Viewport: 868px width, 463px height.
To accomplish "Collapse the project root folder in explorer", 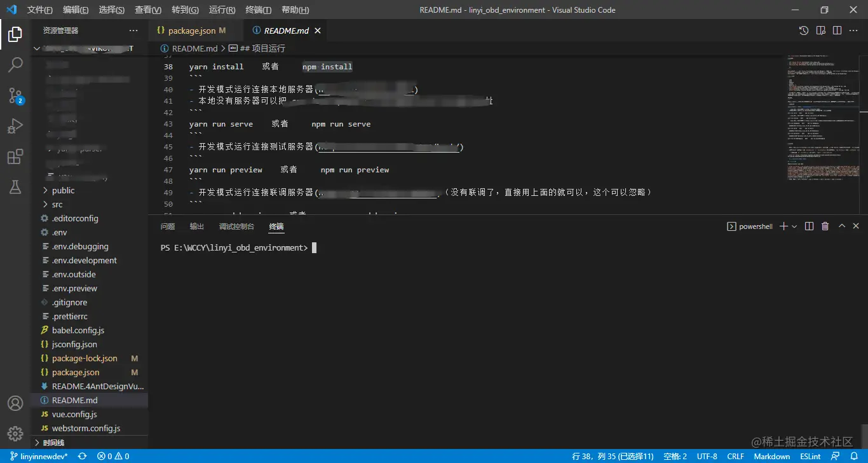I will pos(89,48).
